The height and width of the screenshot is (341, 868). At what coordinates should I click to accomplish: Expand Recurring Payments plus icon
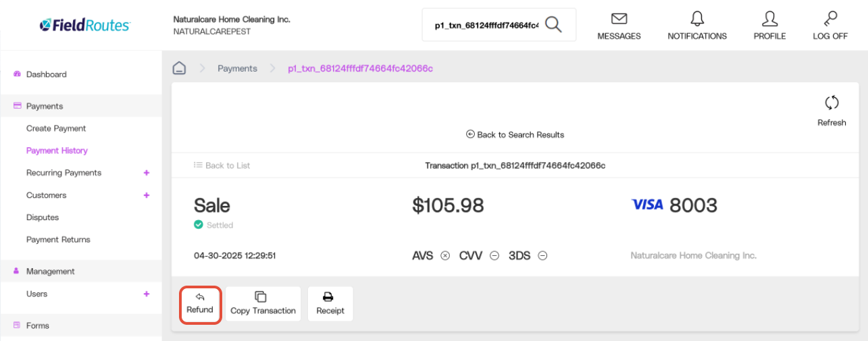pos(147,173)
